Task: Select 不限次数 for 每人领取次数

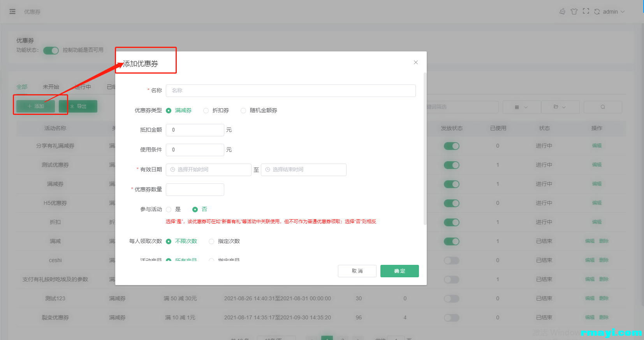Action: pos(181,241)
